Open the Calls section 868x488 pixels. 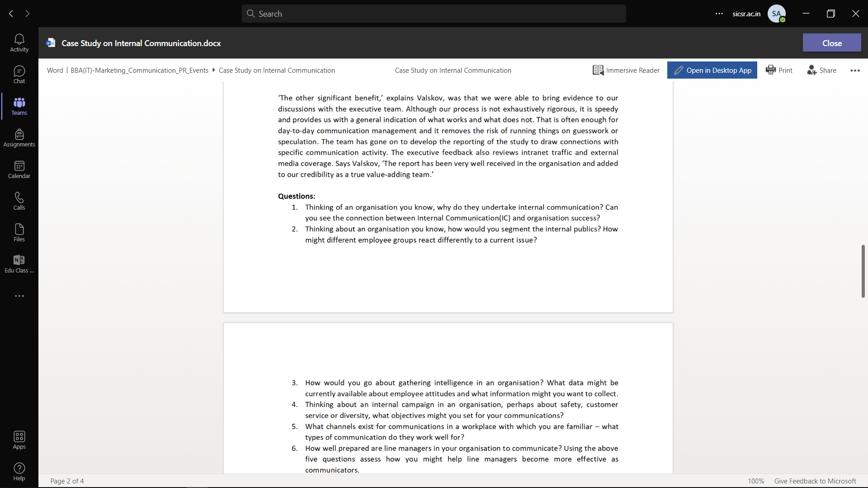(x=19, y=201)
